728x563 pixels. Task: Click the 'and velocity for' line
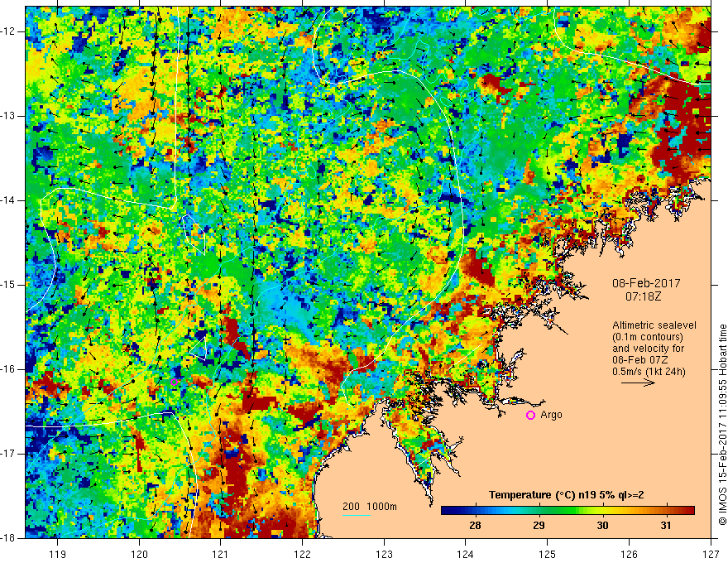tap(648, 349)
